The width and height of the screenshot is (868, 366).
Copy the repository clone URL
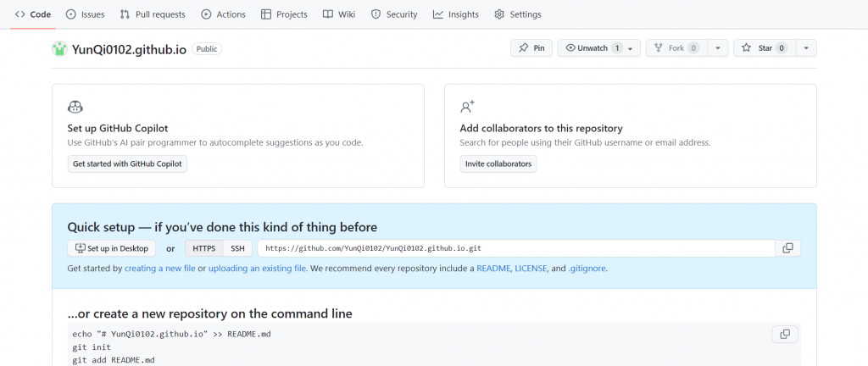pos(787,248)
